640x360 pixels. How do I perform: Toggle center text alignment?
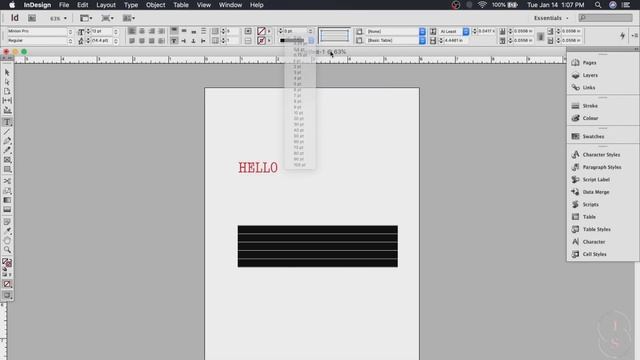coord(142,31)
